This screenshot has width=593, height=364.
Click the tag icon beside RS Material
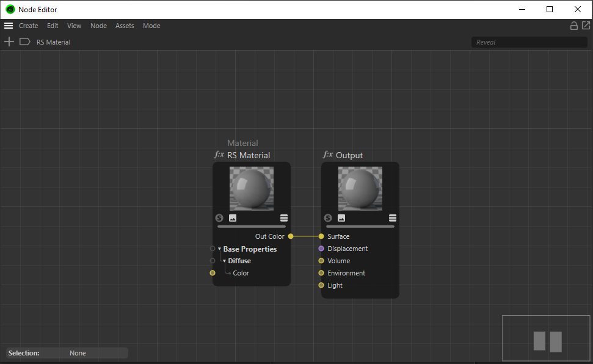[24, 42]
